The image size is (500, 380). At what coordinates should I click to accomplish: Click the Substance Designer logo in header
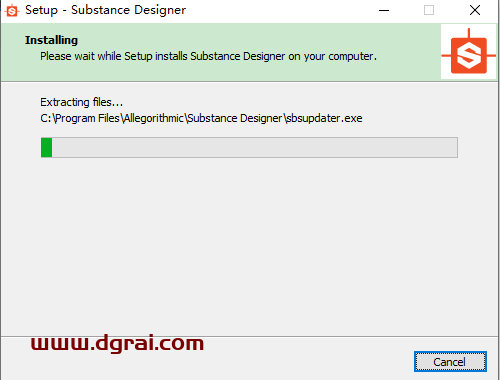[x=469, y=51]
